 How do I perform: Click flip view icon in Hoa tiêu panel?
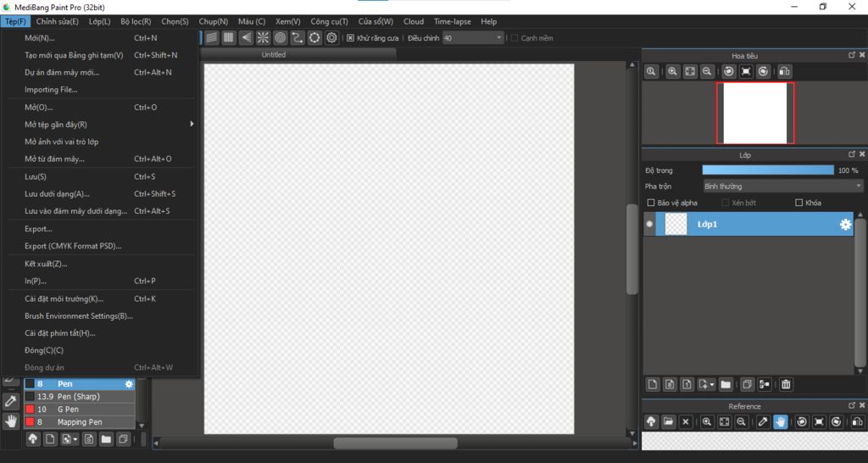pyautogui.click(x=784, y=71)
